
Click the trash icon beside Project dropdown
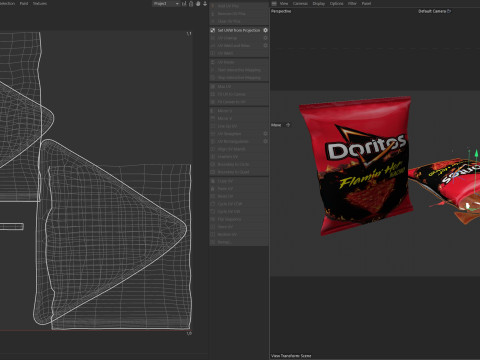[x=191, y=4]
